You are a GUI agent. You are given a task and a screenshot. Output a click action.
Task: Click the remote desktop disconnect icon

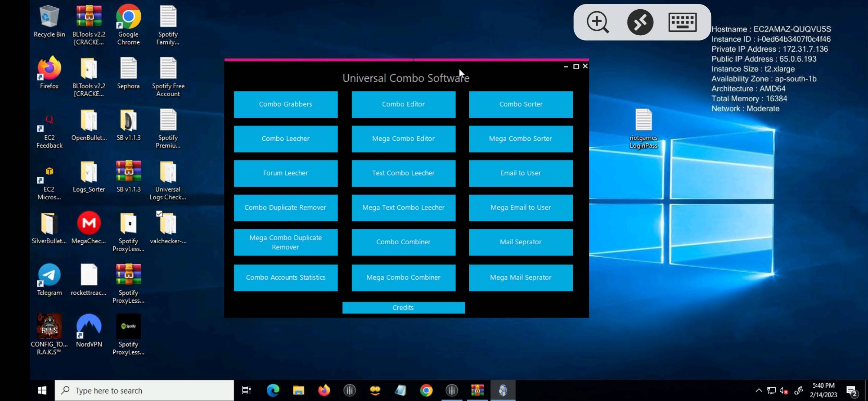640,22
